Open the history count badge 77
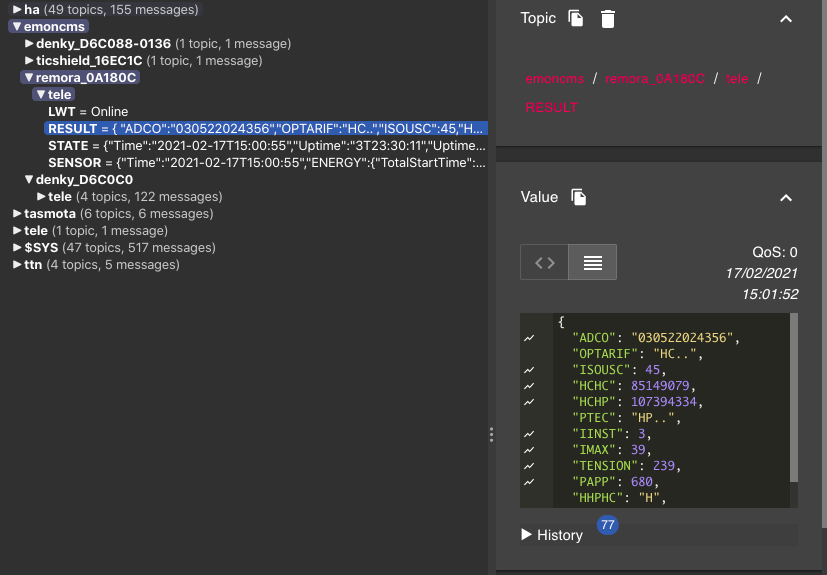The image size is (827, 575). [x=608, y=525]
